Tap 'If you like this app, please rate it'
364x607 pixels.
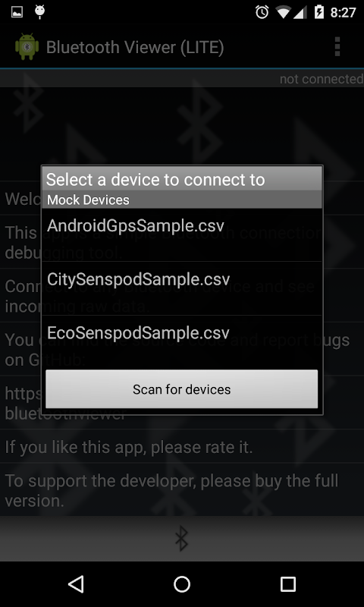pos(129,447)
